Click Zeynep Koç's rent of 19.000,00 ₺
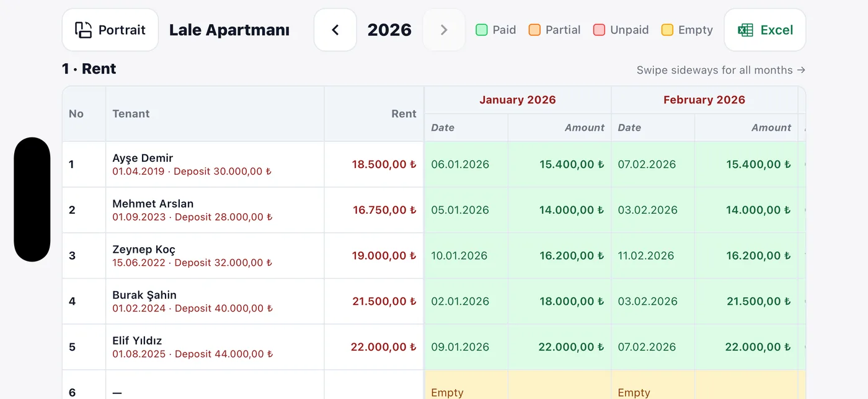The width and height of the screenshot is (868, 399). pos(384,255)
